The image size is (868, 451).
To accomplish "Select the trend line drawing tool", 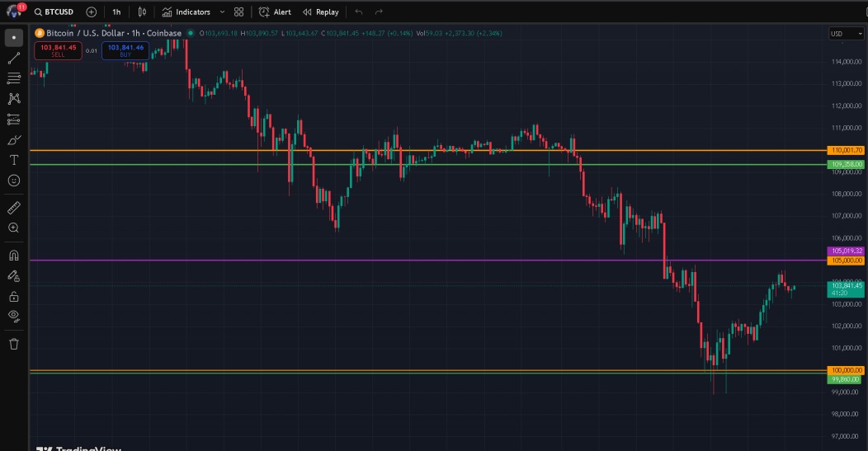I will 14,58.
